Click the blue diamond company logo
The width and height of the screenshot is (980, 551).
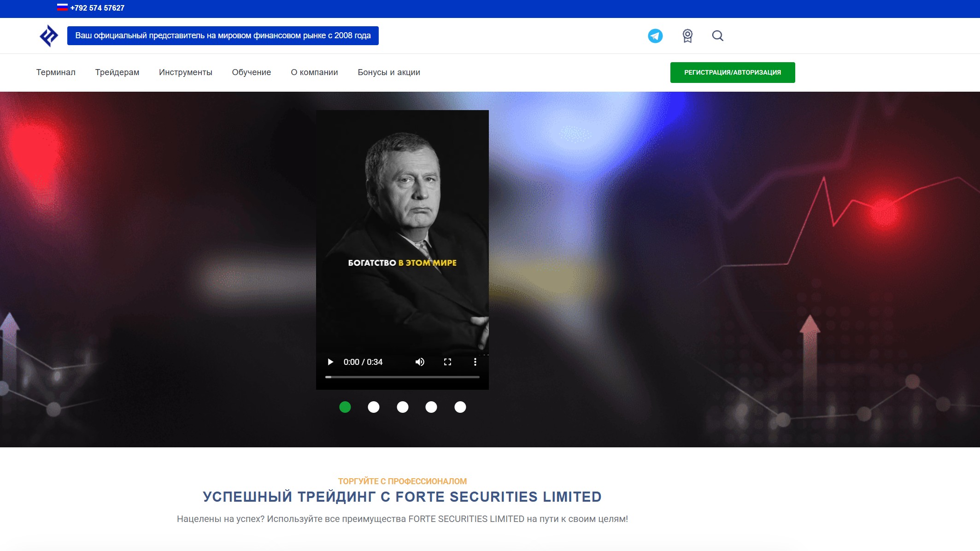click(49, 36)
